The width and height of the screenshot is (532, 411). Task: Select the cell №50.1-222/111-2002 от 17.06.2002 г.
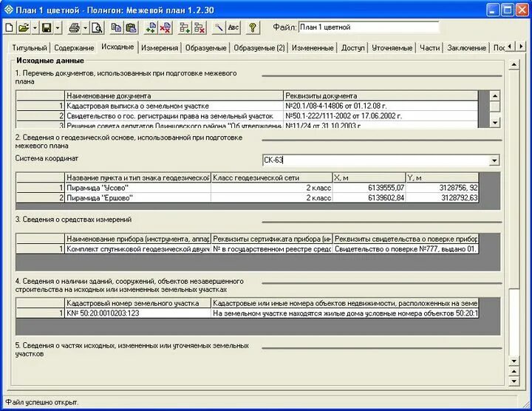click(x=381, y=116)
